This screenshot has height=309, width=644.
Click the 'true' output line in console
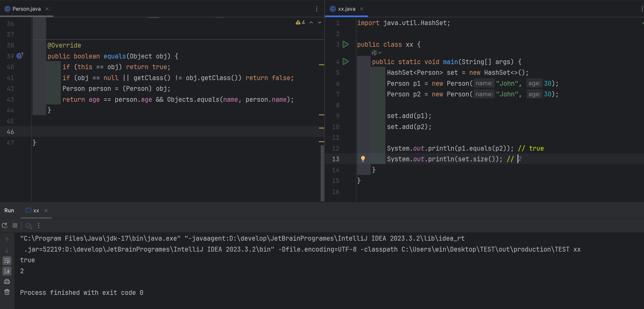27,260
